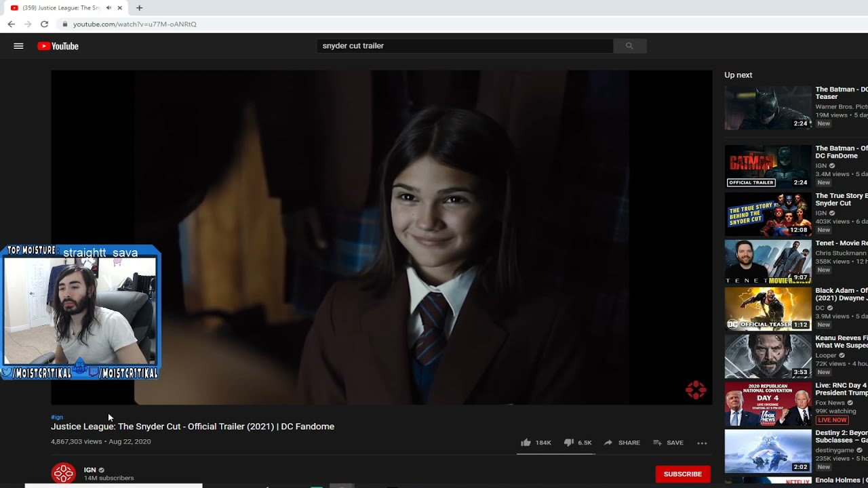The height and width of the screenshot is (488, 868).
Task: Dislike the video with thumbs down
Action: [578, 443]
